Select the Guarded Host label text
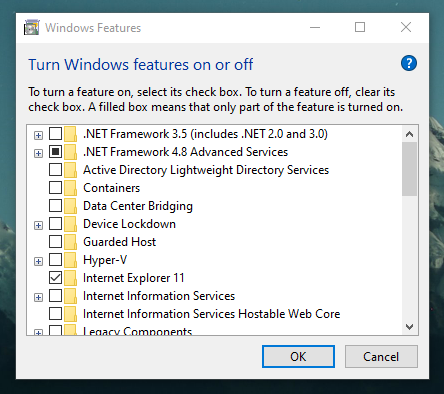The height and width of the screenshot is (394, 444). 119,242
